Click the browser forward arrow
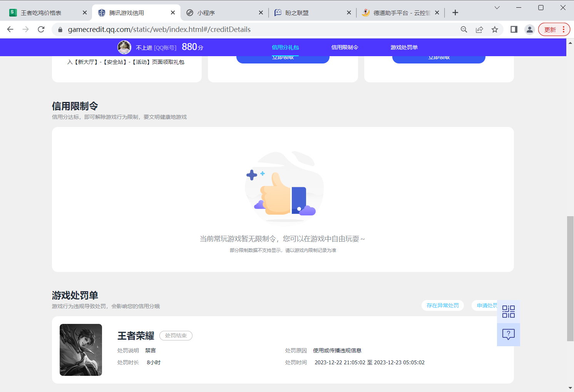 26,29
